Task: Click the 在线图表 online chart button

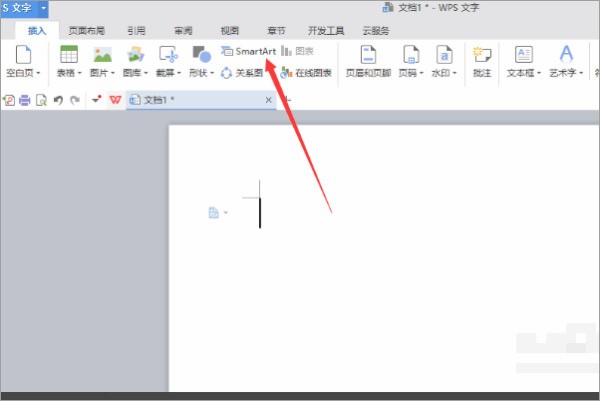Action: (306, 73)
